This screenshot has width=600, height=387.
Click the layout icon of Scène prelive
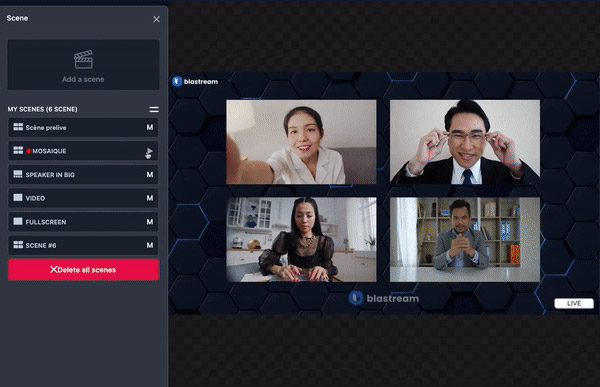click(x=18, y=127)
